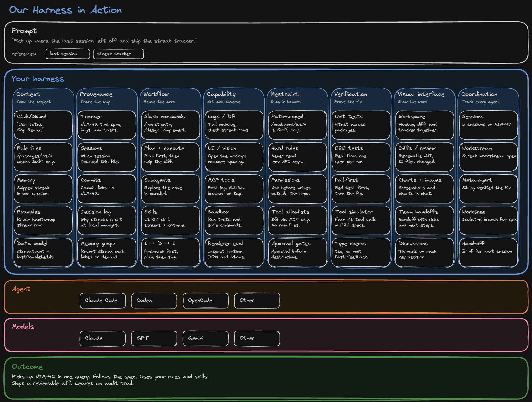Screen dimensions: 532x402
Task: Click the "streak tracker" reference chip
Action: pos(118,54)
